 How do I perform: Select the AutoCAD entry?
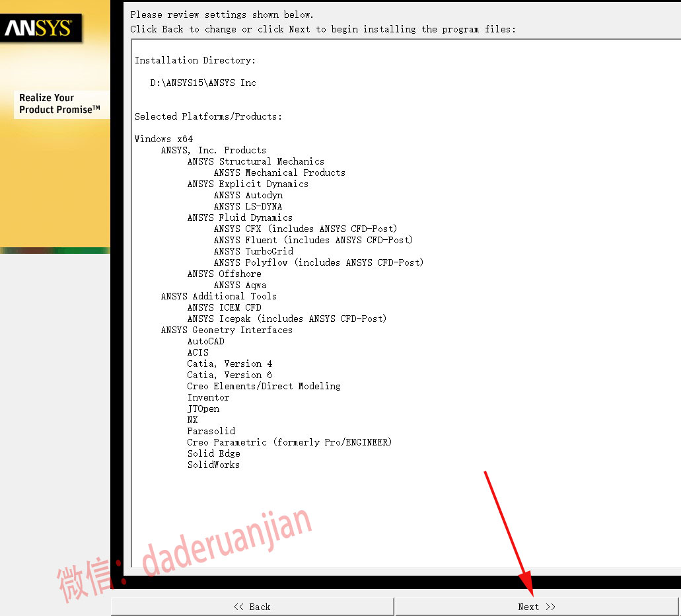206,341
